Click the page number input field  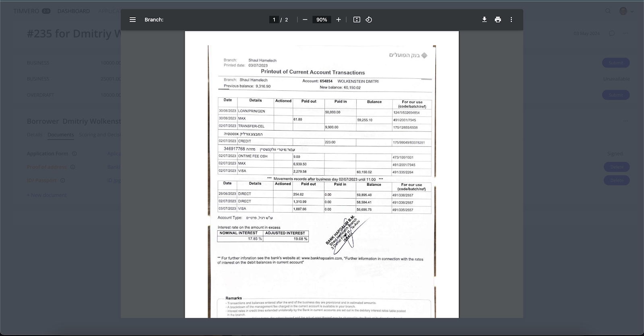pos(274,20)
